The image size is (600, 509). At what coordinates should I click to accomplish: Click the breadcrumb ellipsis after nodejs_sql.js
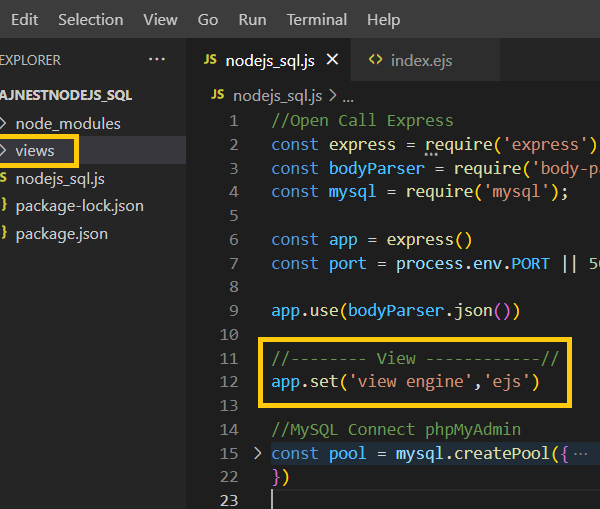349,96
